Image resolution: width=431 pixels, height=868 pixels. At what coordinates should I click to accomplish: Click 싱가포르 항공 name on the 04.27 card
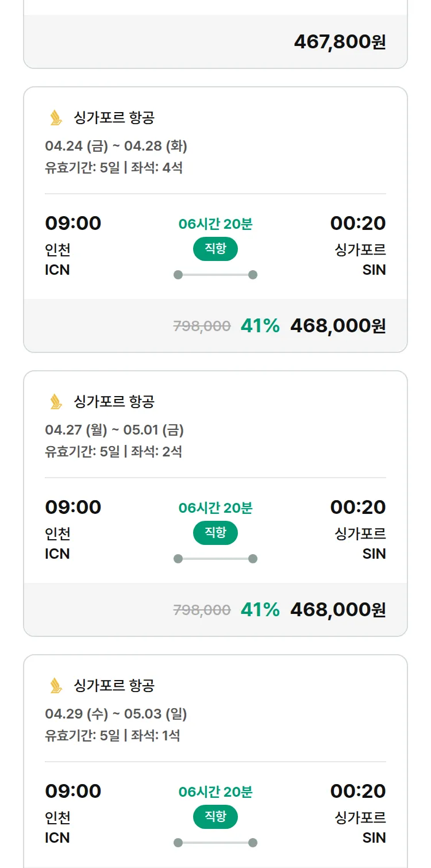point(114,402)
